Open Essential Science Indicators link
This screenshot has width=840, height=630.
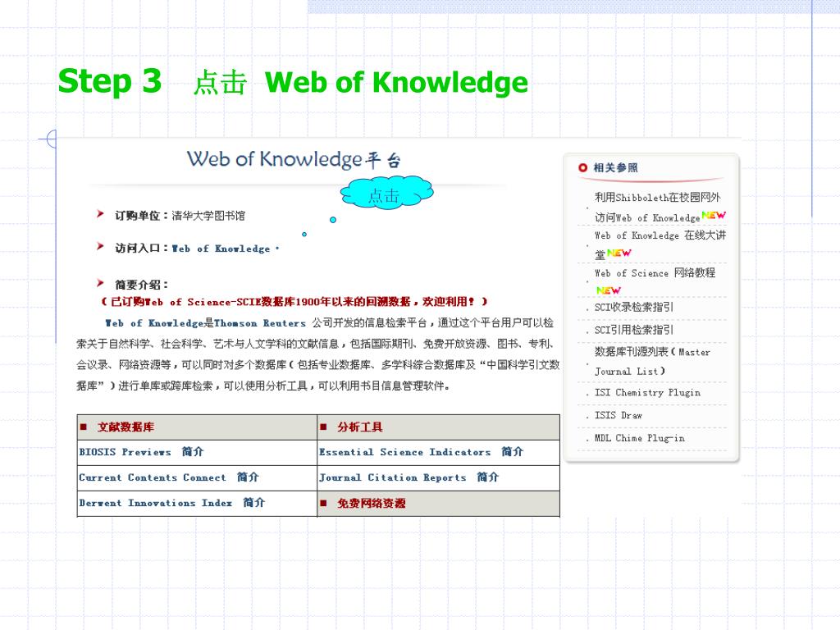click(x=405, y=452)
